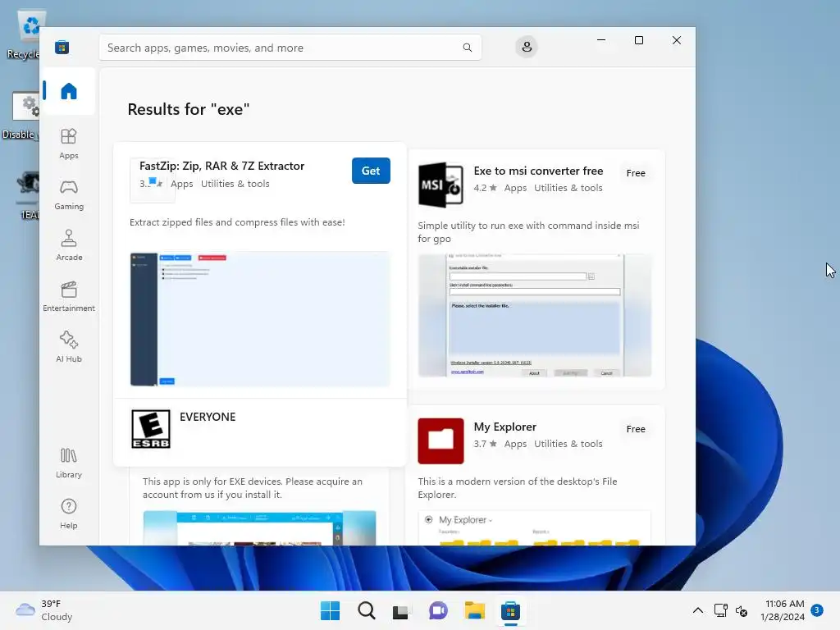The height and width of the screenshot is (630, 840).
Task: Open Help in the Store sidebar
Action: pos(69,514)
